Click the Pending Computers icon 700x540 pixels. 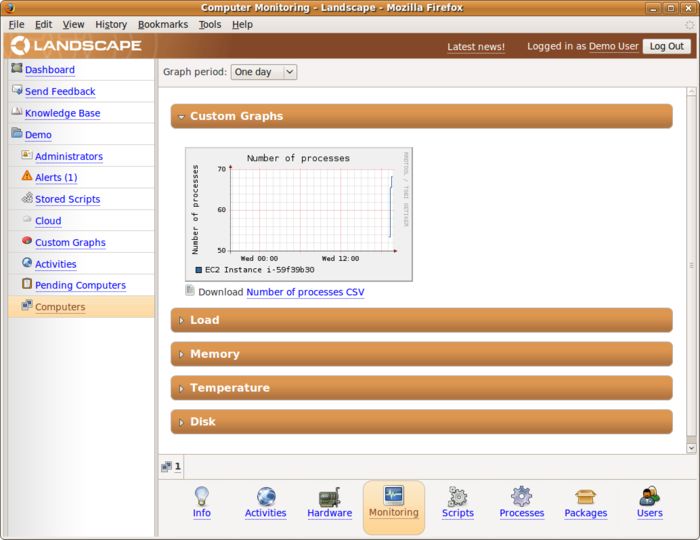[27, 283]
